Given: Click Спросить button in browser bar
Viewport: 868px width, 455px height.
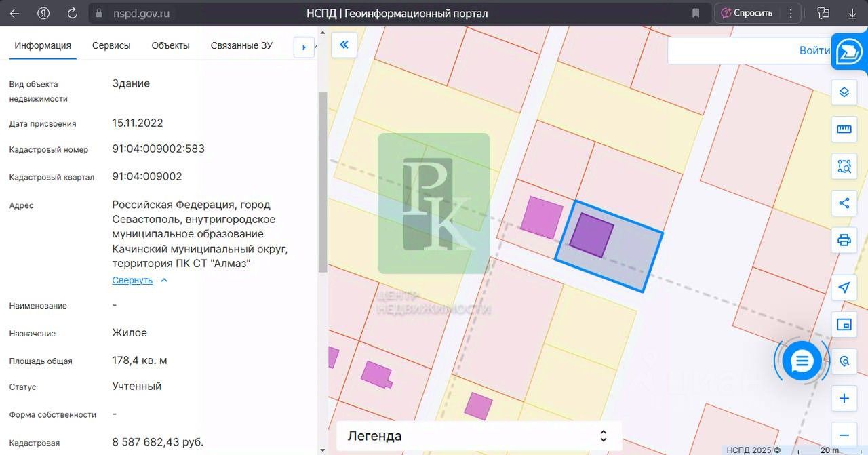Looking at the screenshot, I should (747, 13).
